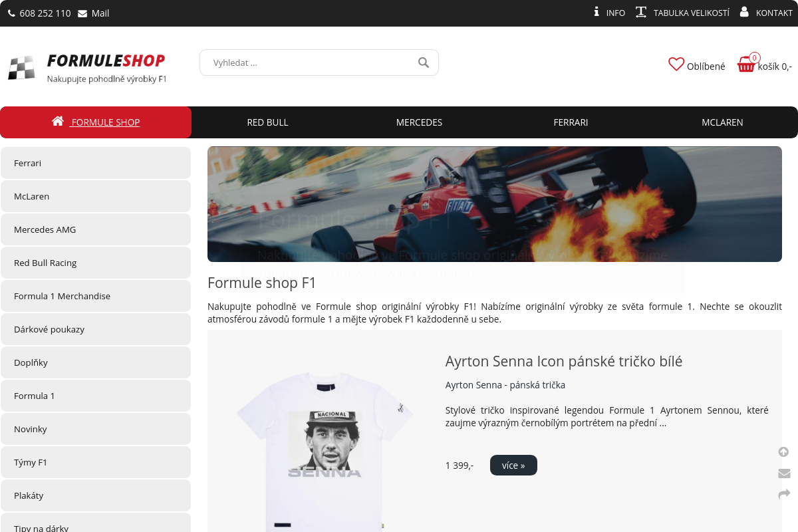Open the INFO link text
Screen dimensions: 798x532
click(616, 13)
